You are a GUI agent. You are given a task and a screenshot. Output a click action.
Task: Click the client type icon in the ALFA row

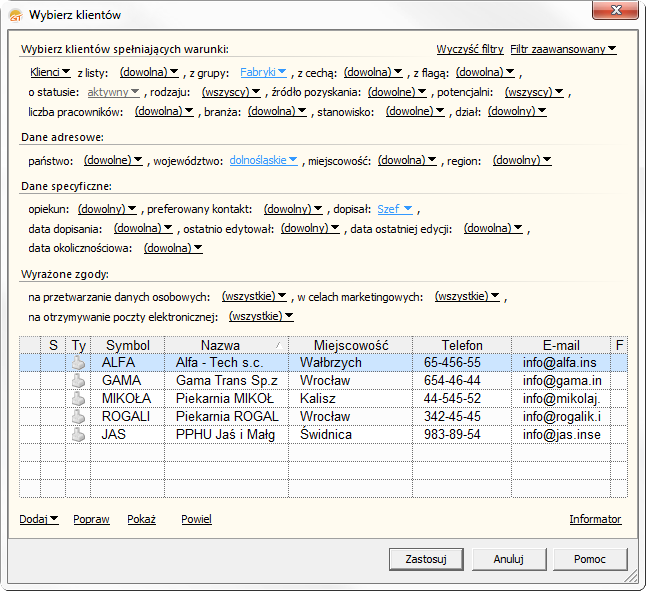click(78, 363)
